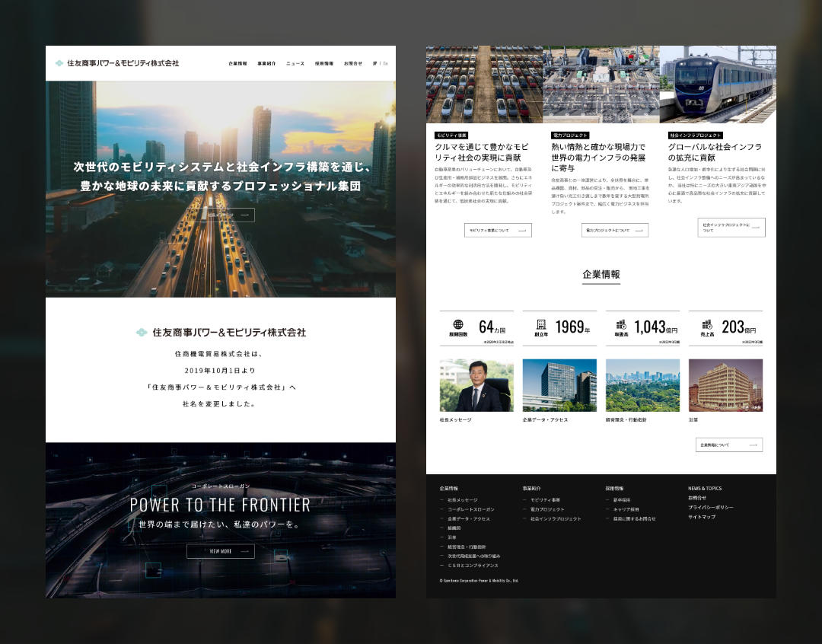Click the footer コーポレートスローガン link
The width and height of the screenshot is (822, 644).
(x=471, y=510)
